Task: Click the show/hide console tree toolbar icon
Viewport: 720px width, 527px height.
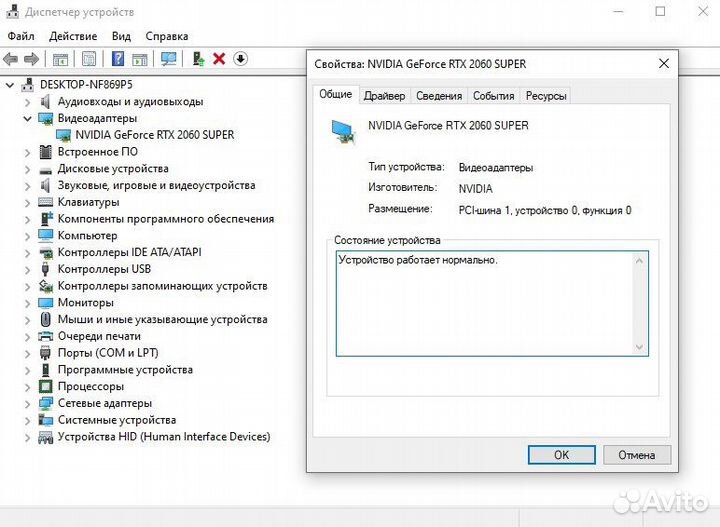Action: tap(60, 59)
